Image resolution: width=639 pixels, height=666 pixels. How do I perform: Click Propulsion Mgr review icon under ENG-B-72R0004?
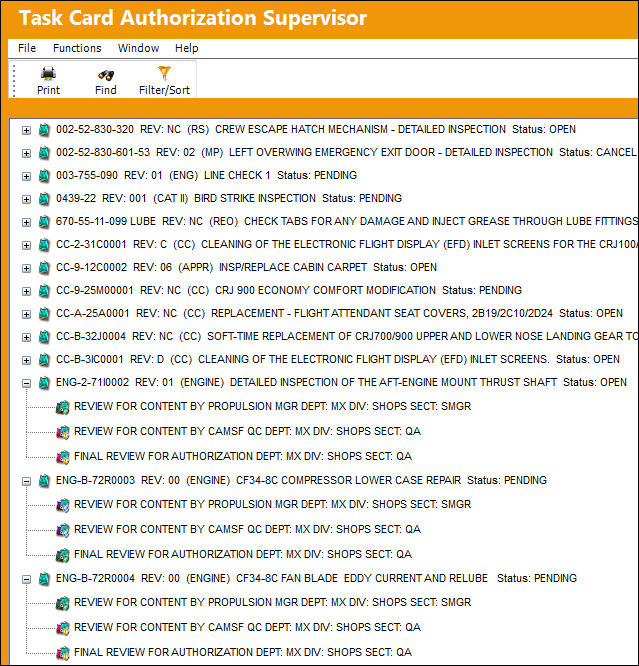tap(62, 603)
